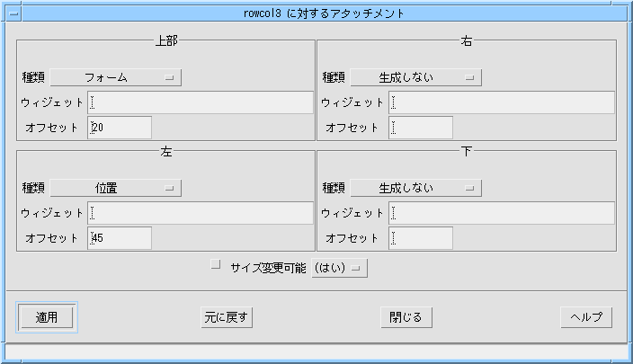Open the (はい) option menu for サイズ変更可能
Image resolution: width=633 pixels, height=364 pixels.
(x=339, y=268)
